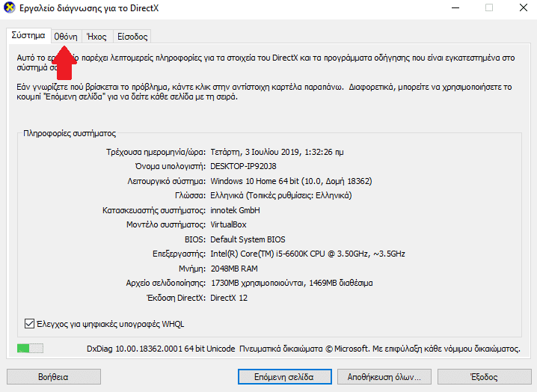Click the disabled maximize window button
This screenshot has width=537, height=392.
(x=489, y=7)
